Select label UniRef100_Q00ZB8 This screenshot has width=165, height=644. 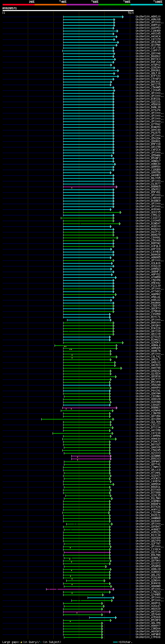coord(148,419)
